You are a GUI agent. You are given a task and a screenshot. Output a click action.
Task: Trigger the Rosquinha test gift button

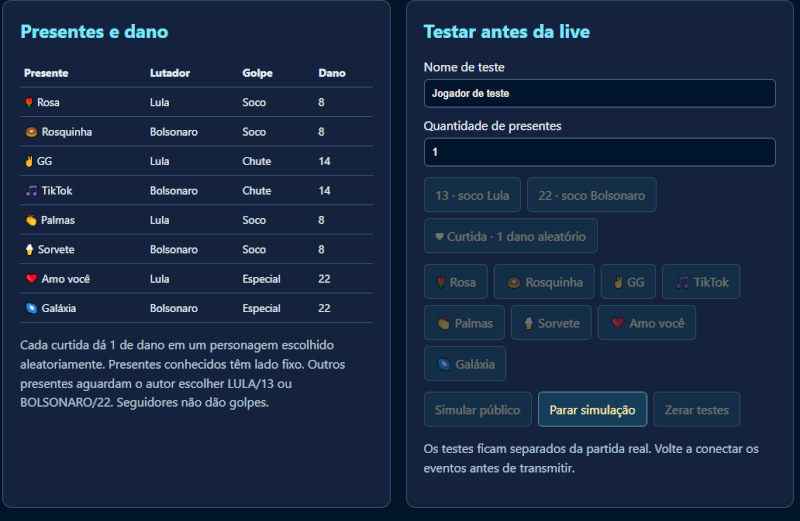pyautogui.click(x=544, y=282)
